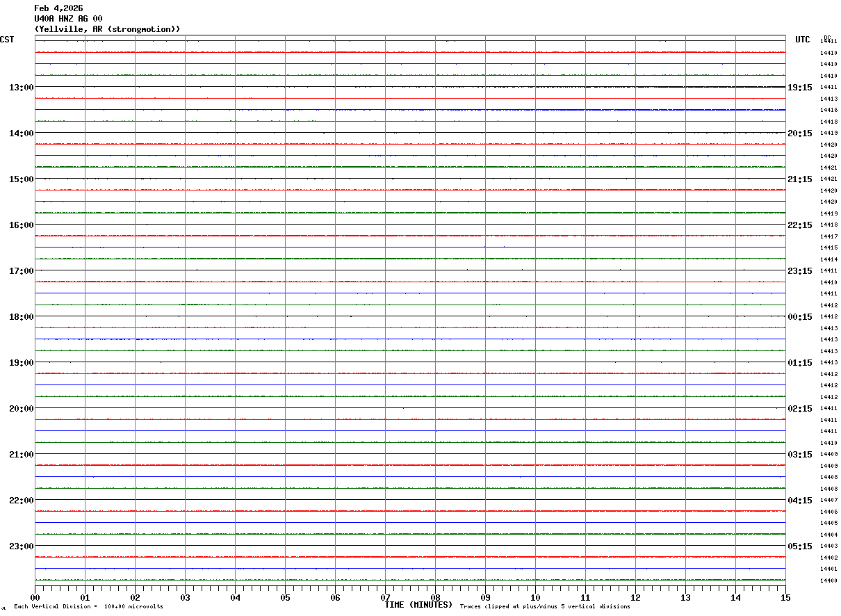Click the CST timezone label
Image resolution: width=841 pixels, height=616 pixels.
7,40
